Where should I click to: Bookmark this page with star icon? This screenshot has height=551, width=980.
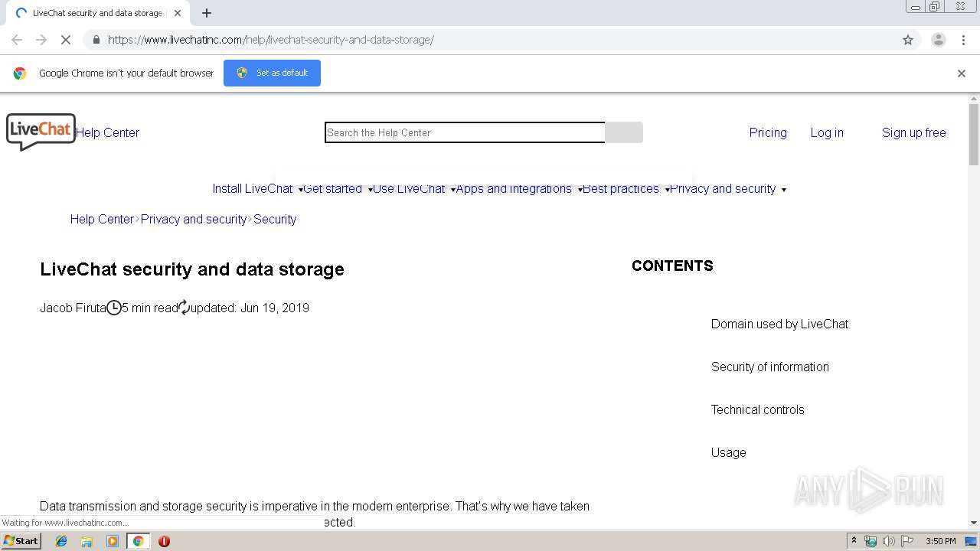[x=908, y=40]
